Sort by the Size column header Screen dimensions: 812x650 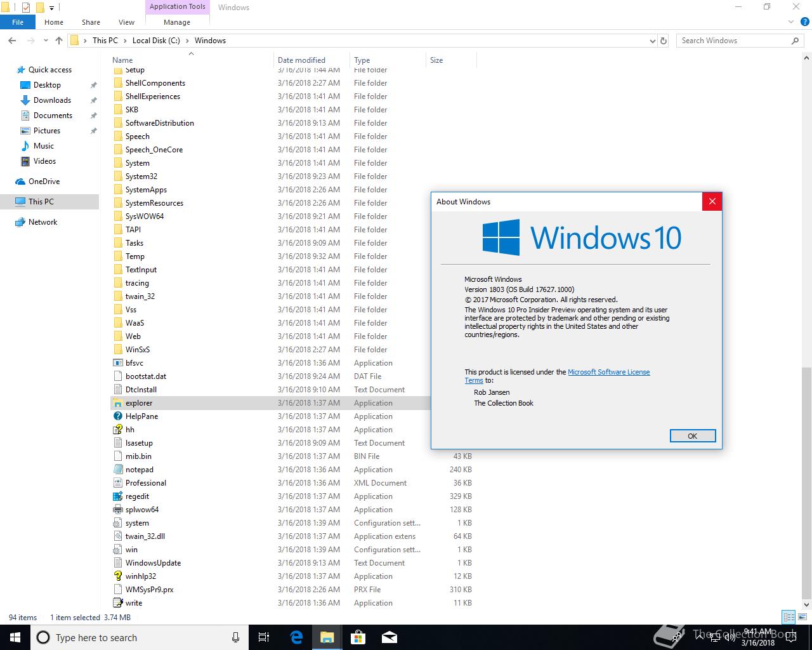[x=451, y=60]
